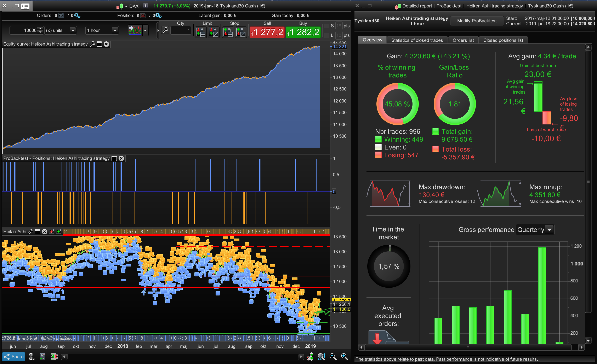Click the zoom out magnifier icon
597x364 pixels.
(x=333, y=357)
